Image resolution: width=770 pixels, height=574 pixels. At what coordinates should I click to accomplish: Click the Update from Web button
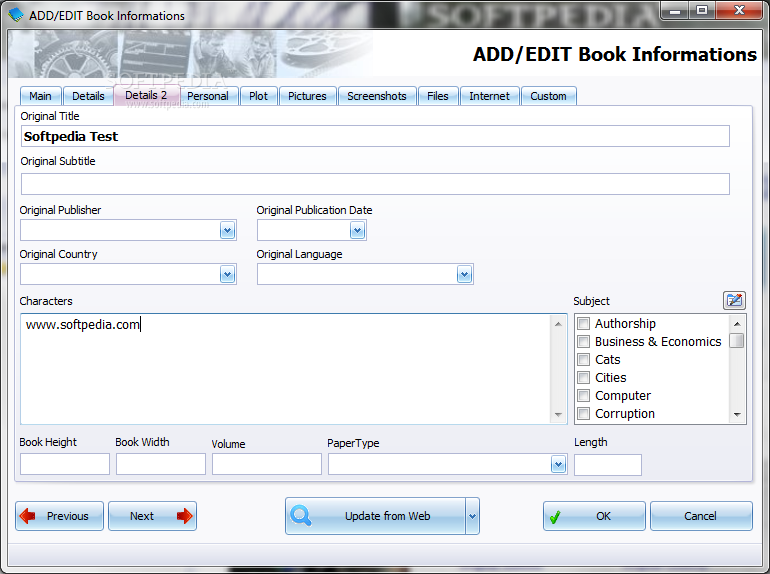[375, 516]
